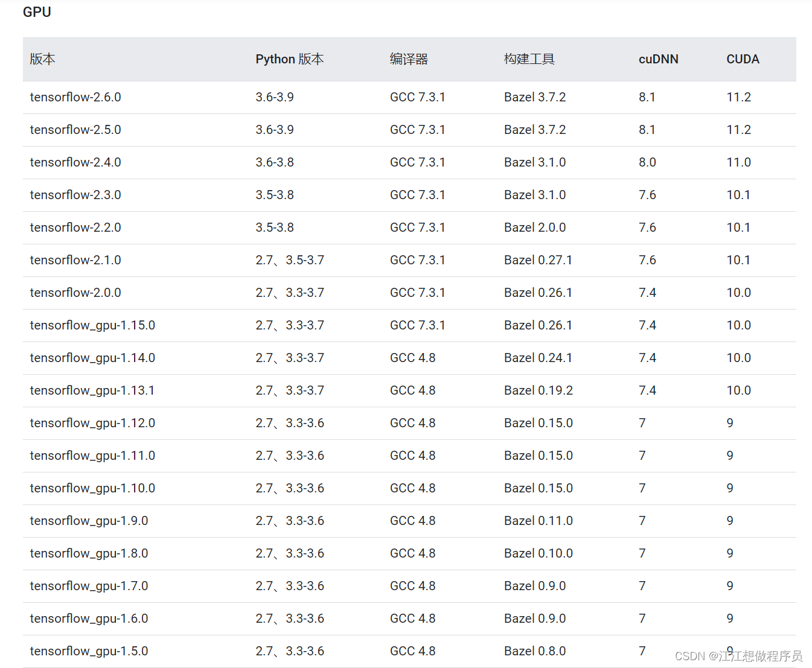812x668 pixels.
Task: Select the tensorflow_gpu-1.9.0 cell
Action: coord(89,521)
